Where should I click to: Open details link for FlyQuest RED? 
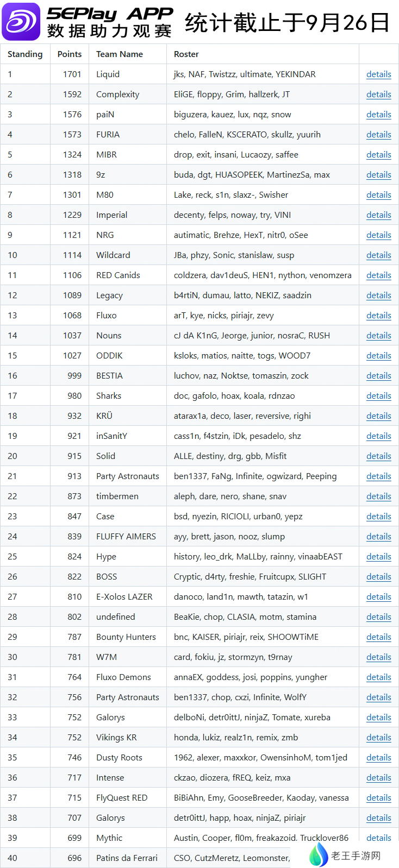[x=379, y=798]
